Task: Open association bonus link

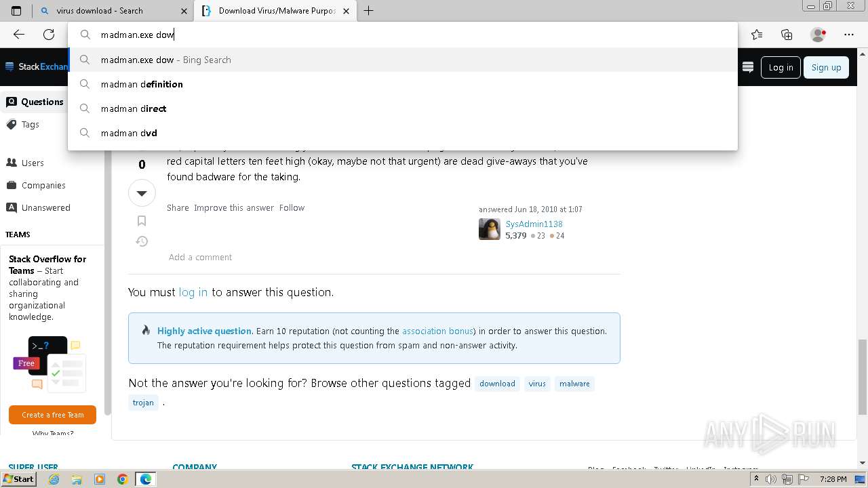Action: [x=437, y=331]
